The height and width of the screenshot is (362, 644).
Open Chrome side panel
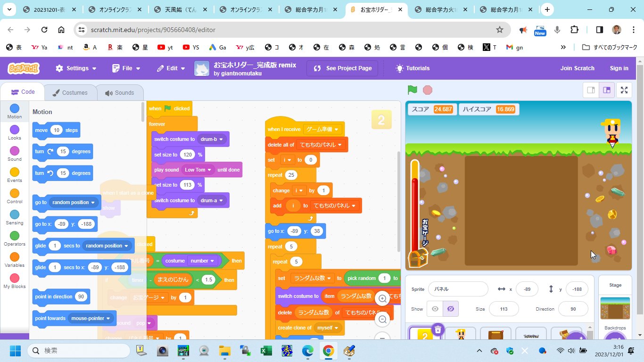599,30
